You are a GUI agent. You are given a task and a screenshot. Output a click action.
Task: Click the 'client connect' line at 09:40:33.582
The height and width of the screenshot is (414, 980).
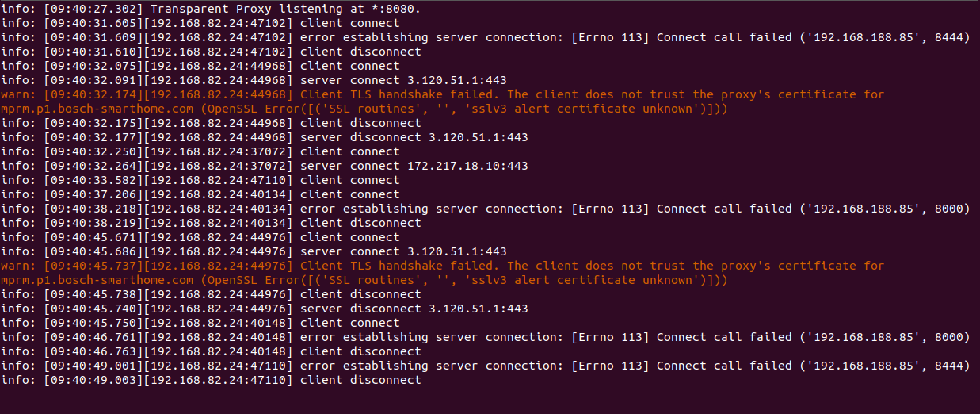(200, 180)
